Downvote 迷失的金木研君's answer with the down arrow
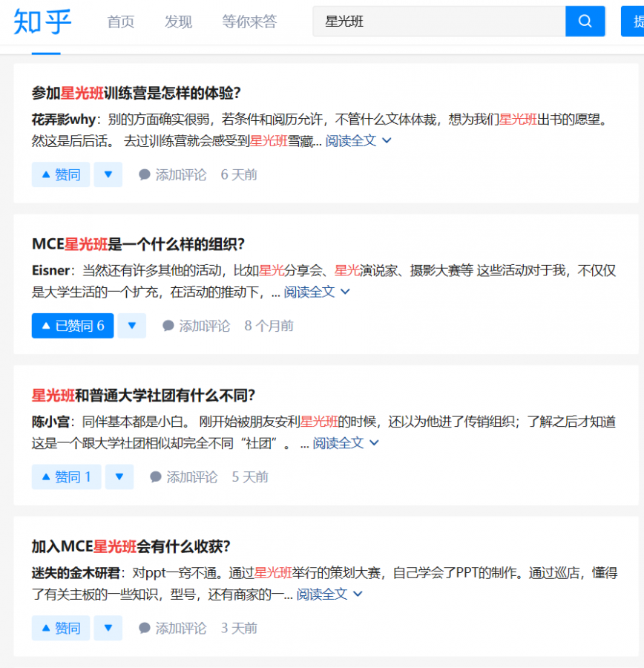644x668 pixels. pyautogui.click(x=108, y=629)
